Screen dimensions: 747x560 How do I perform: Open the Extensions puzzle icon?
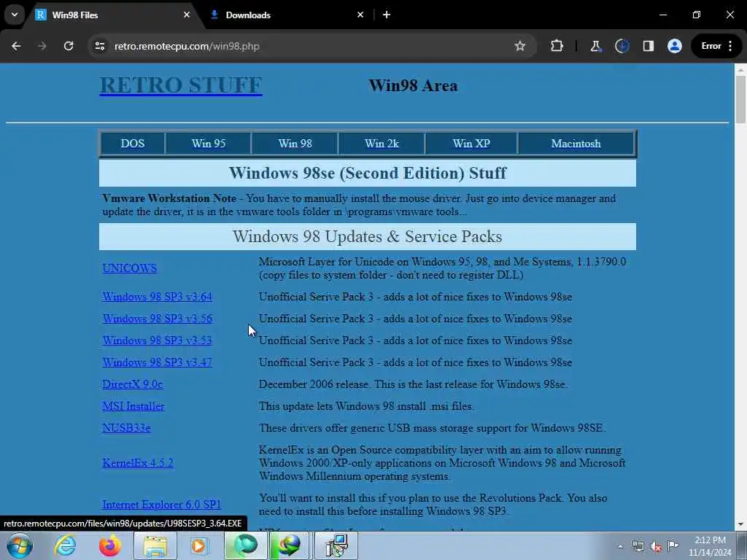[x=557, y=46]
